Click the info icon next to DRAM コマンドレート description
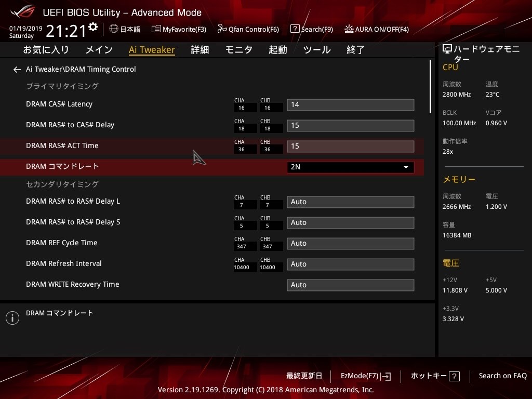The image size is (532, 399). coord(12,317)
